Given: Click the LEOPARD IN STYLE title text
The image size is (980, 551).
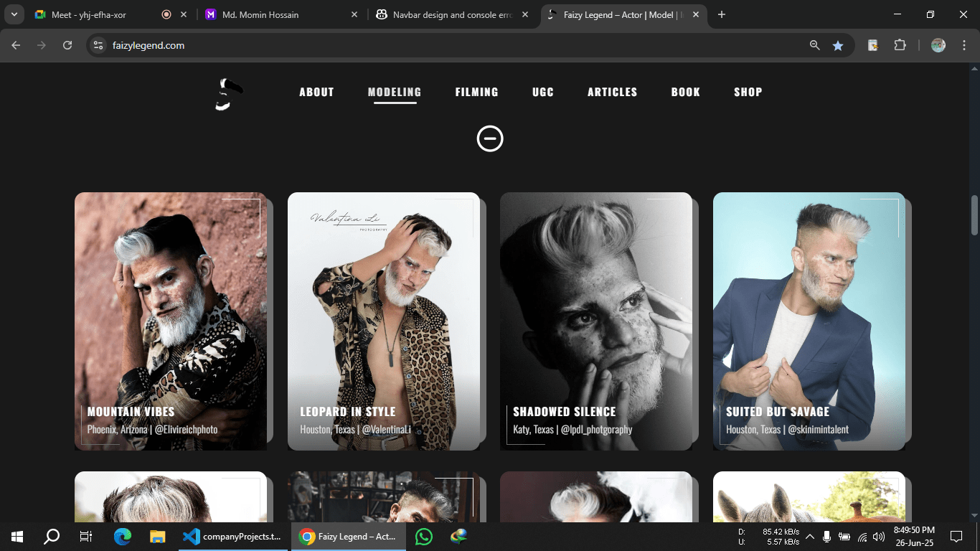Looking at the screenshot, I should coord(348,412).
